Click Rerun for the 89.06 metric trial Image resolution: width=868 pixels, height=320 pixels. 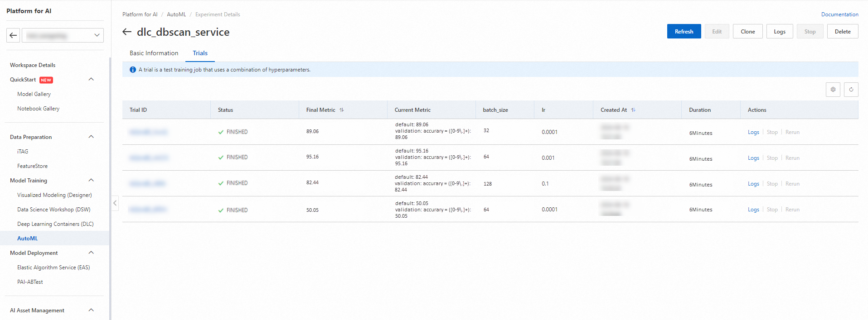[792, 132]
